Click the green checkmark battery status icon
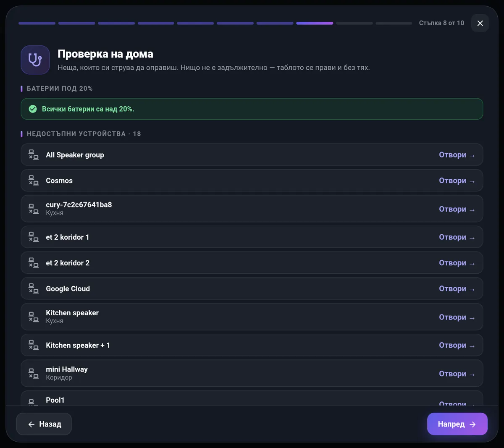The image size is (504, 448). [33, 109]
